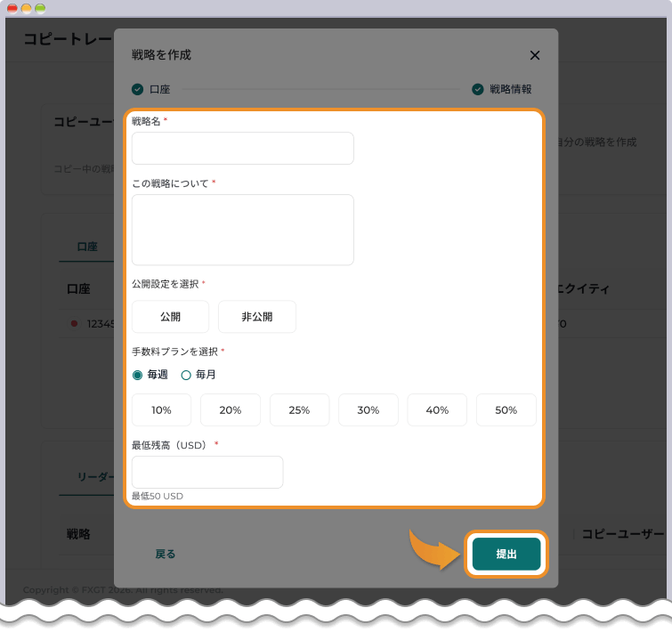Click the 戻る back link
The height and width of the screenshot is (632, 672).
165,554
